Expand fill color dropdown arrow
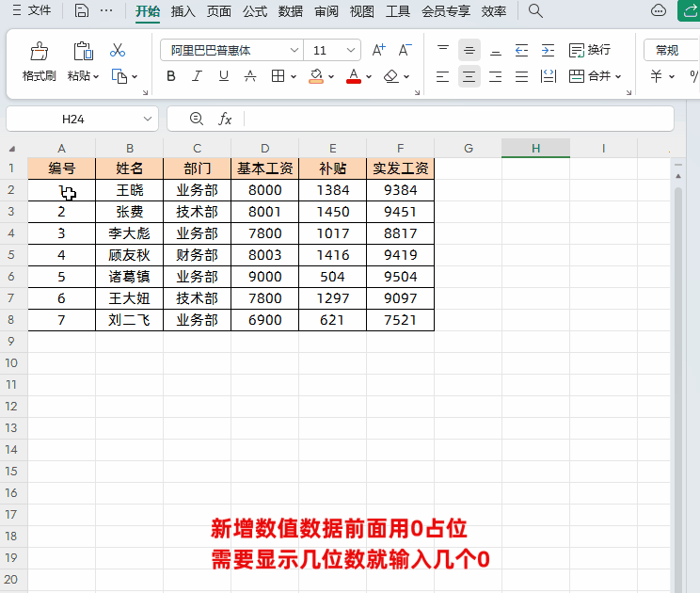The width and height of the screenshot is (700, 593). pos(331,77)
